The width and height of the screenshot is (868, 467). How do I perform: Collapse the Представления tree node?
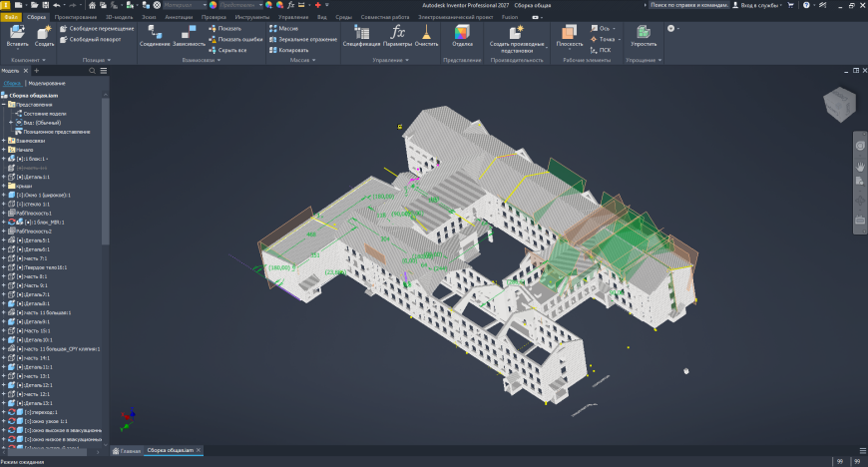tap(4, 104)
